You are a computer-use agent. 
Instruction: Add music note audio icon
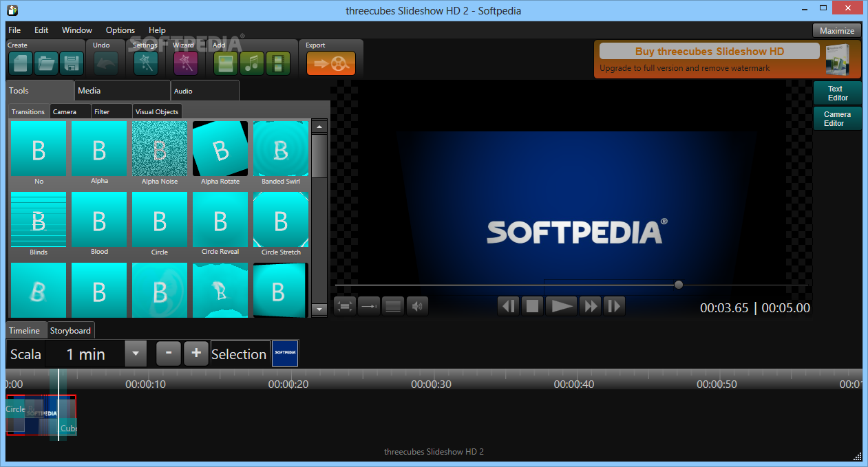pos(253,63)
